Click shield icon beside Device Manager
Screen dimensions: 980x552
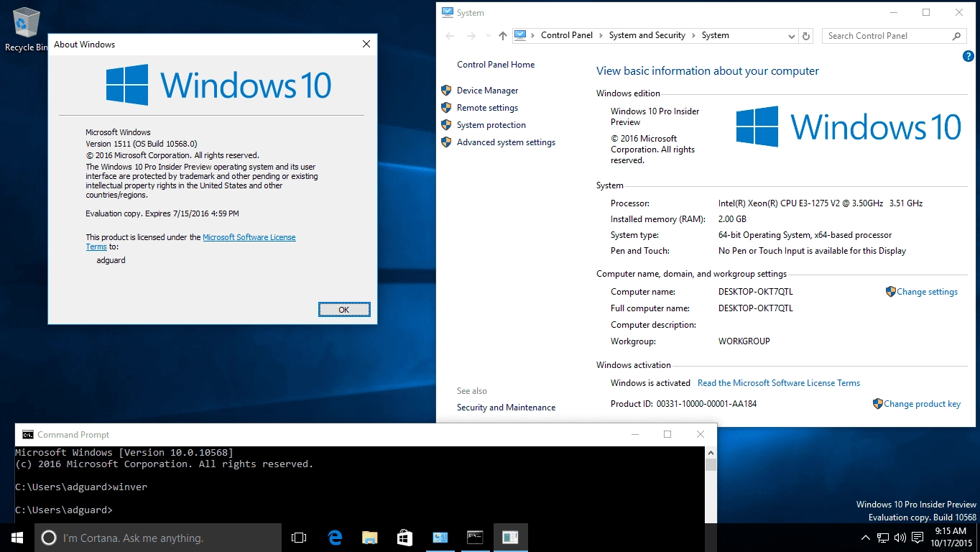coord(446,91)
